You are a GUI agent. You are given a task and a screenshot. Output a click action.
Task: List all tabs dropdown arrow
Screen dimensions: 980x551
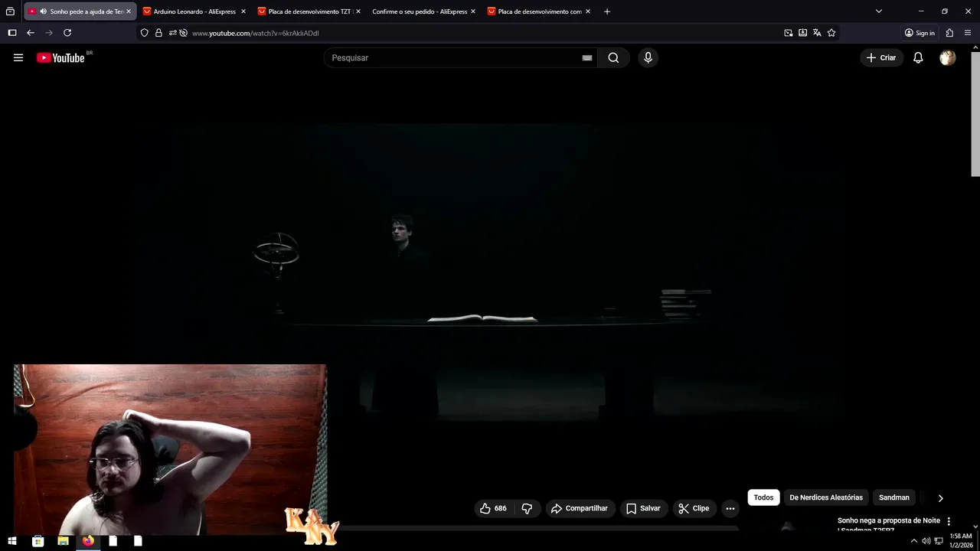(x=879, y=11)
